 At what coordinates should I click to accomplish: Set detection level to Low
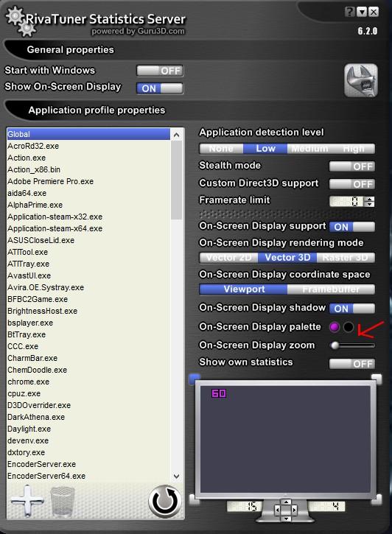coord(265,149)
